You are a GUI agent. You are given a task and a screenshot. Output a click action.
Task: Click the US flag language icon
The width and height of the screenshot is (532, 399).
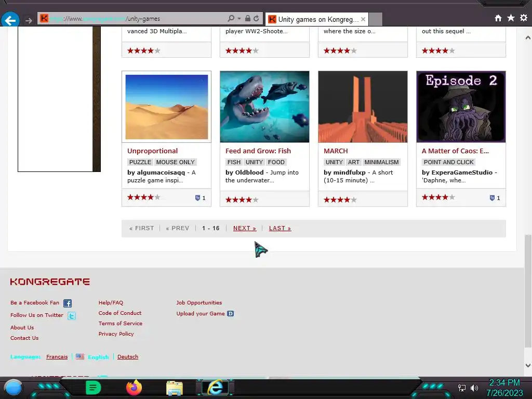(79, 356)
